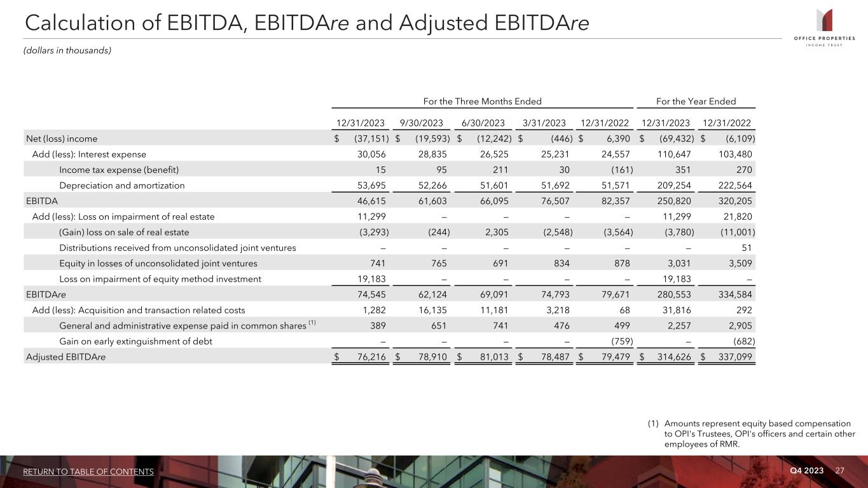Image resolution: width=868 pixels, height=488 pixels.
Task: Select the 46,615 EBITDA value
Action: 370,201
